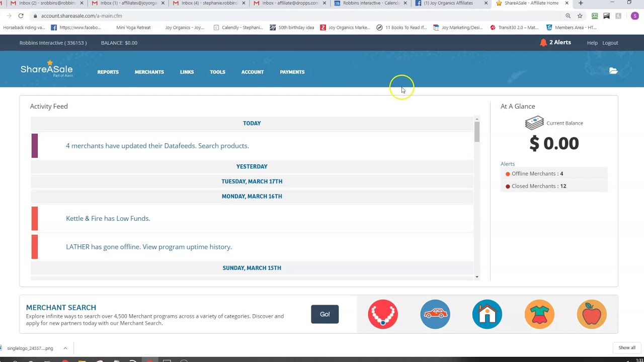Switch to the Inbox (1) affiliates@joyorganics tab
This screenshot has width=644, height=362.
tap(128, 3)
